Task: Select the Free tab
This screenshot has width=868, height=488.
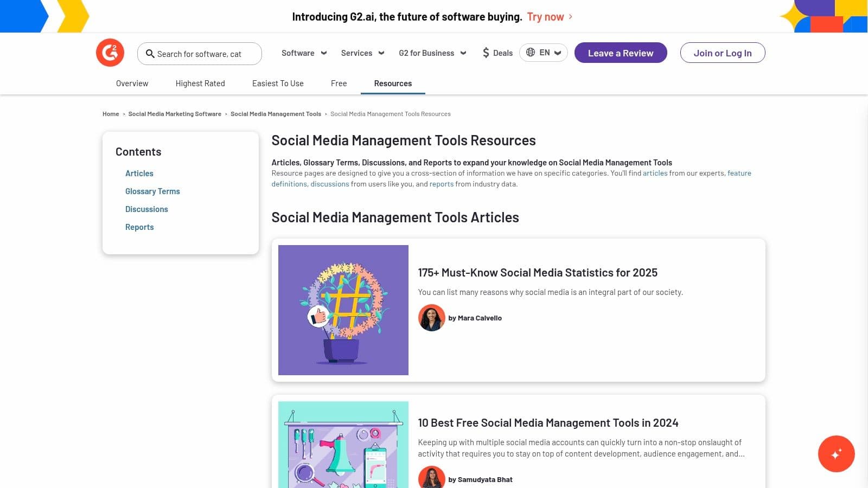Action: 339,83
